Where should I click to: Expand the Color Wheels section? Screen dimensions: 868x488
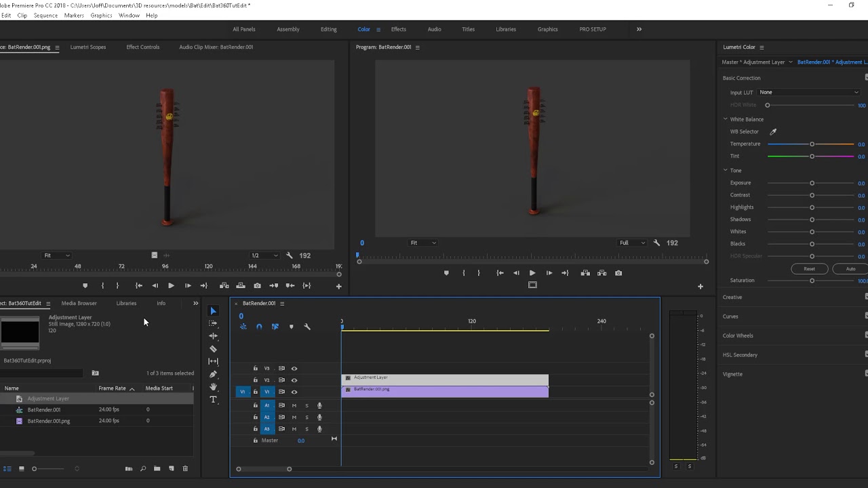tap(738, 335)
